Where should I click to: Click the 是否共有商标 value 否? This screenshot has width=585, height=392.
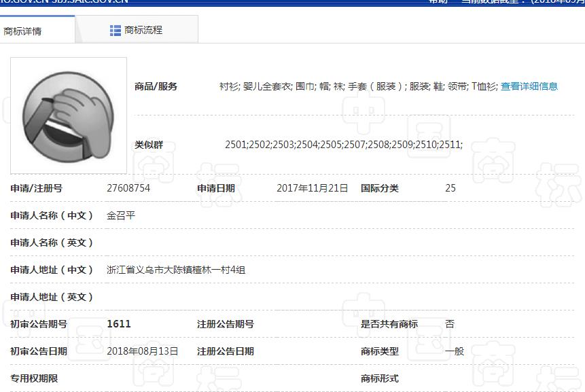pyautogui.click(x=450, y=324)
